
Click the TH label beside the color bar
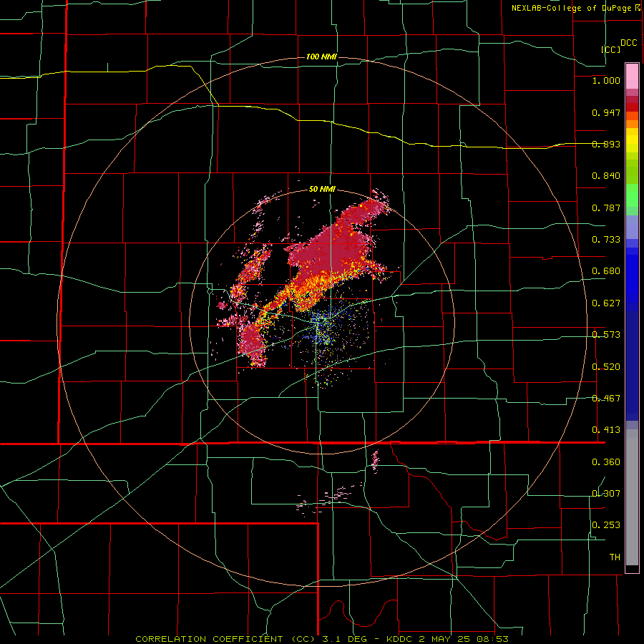coord(615,557)
